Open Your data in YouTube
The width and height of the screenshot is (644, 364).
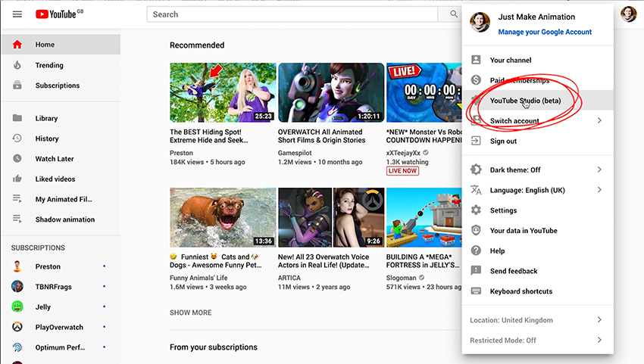coord(538,230)
